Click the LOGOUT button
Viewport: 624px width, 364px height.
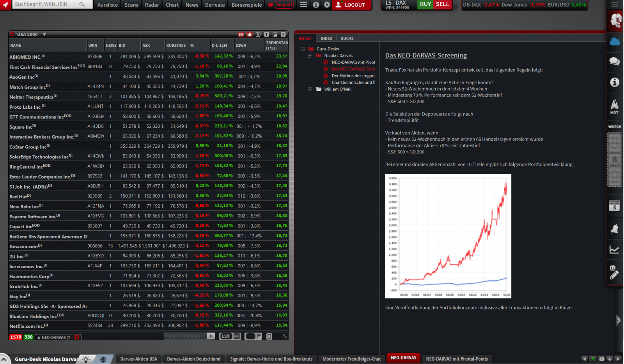pyautogui.click(x=351, y=5)
